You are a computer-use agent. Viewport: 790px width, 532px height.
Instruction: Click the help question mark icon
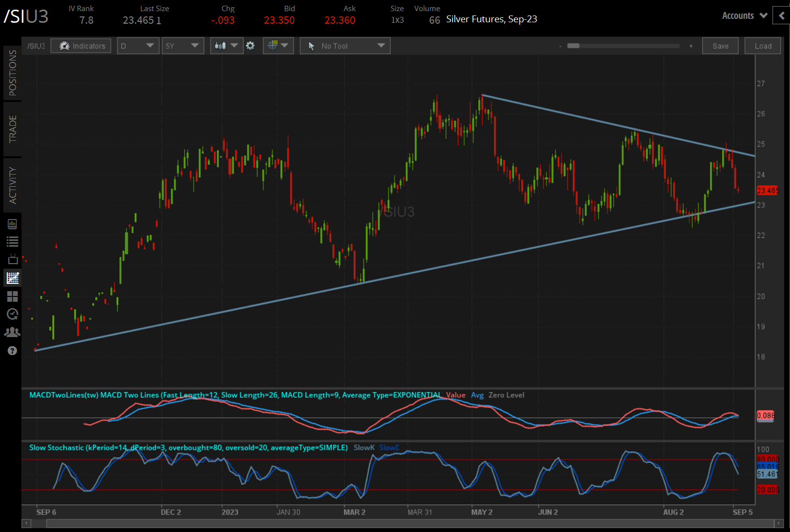tap(13, 351)
